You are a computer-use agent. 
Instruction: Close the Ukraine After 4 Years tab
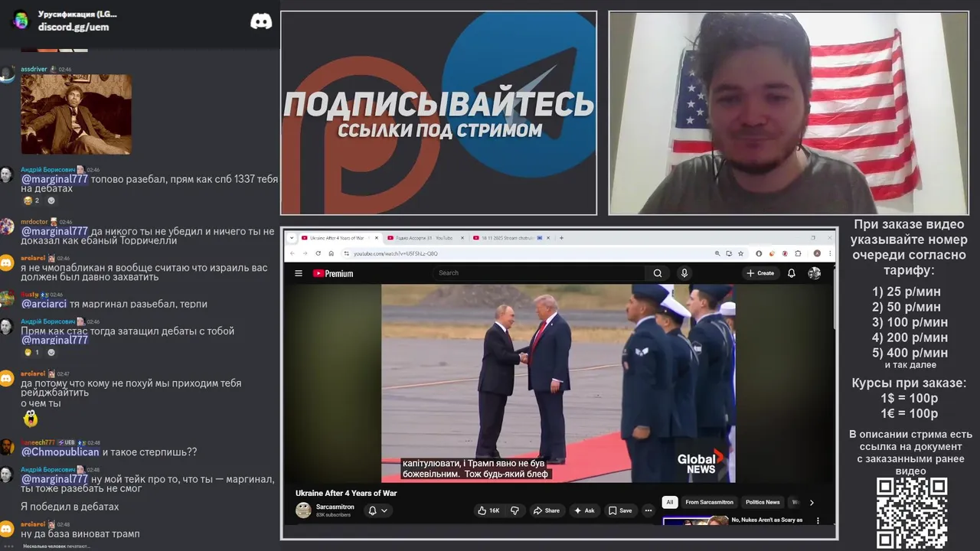[x=377, y=238]
